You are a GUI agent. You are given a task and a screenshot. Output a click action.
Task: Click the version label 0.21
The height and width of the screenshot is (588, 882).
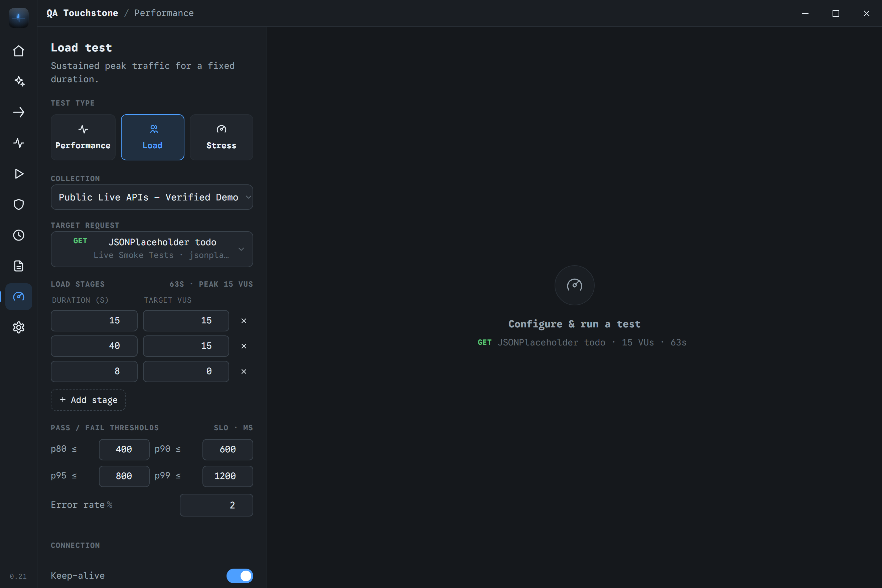(18, 576)
